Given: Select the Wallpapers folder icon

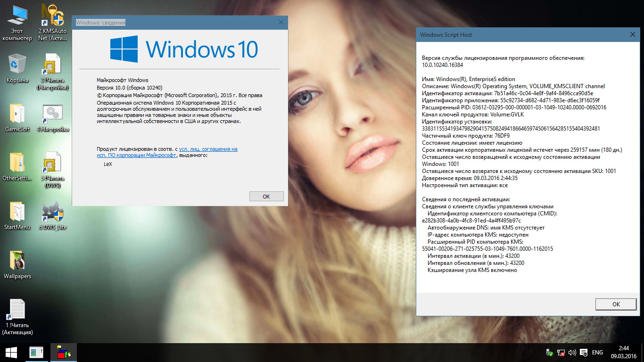Looking at the screenshot, I should tap(17, 262).
